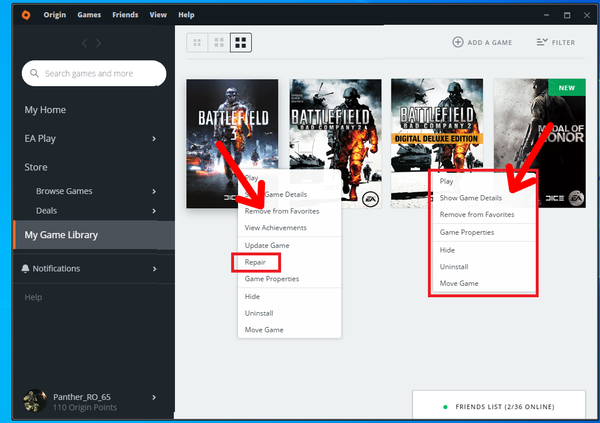Expand Browse Games chevron
The image size is (600, 423).
pos(154,191)
